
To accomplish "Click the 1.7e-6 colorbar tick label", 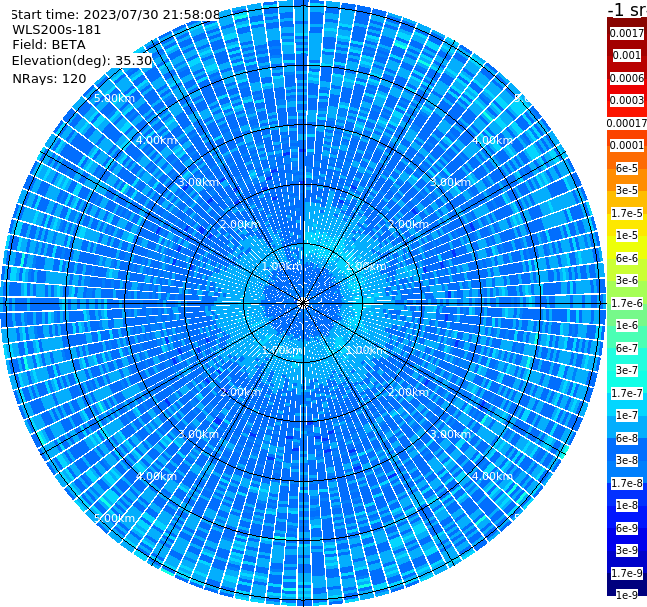I will click(627, 303).
